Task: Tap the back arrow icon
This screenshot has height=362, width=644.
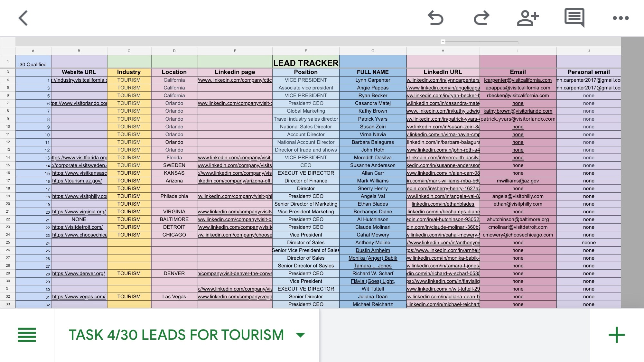Action: click(x=23, y=18)
